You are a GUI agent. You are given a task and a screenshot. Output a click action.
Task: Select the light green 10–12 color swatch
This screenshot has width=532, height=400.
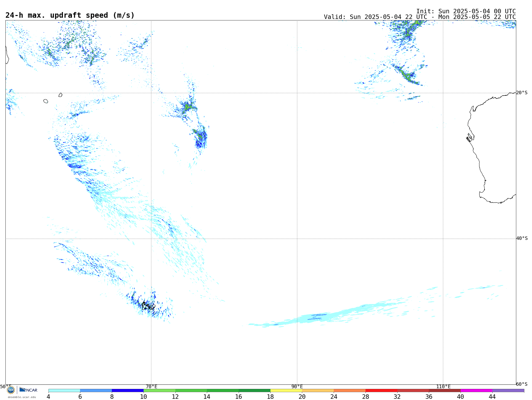pos(159,390)
